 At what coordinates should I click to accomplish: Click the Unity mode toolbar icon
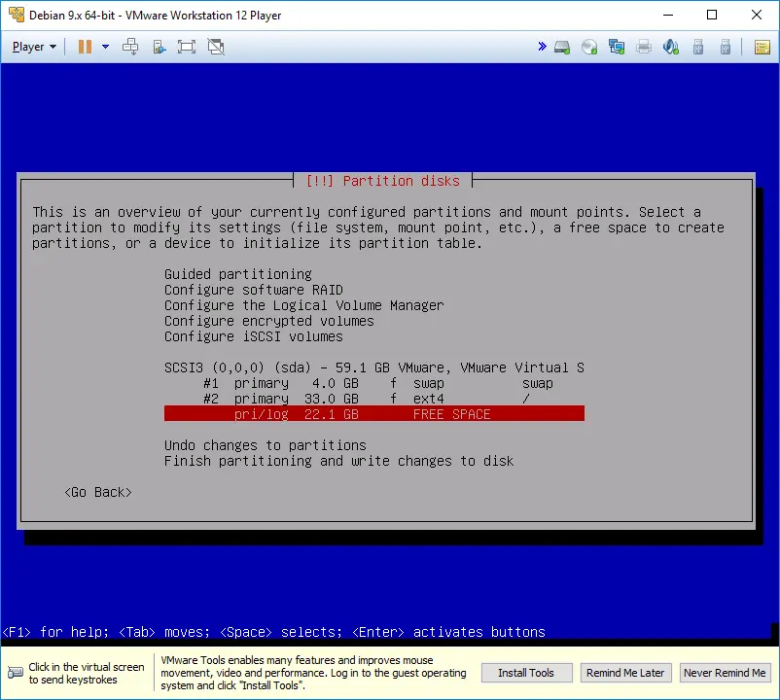159,47
